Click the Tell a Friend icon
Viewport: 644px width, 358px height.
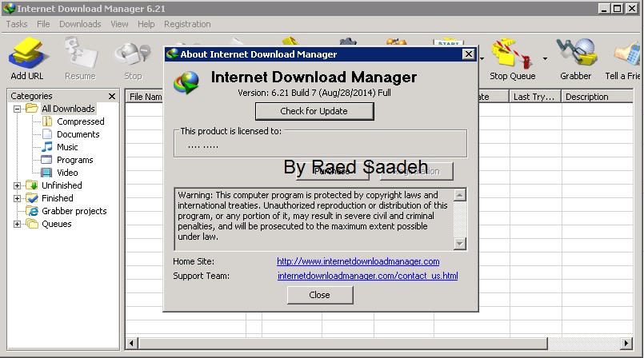point(626,56)
